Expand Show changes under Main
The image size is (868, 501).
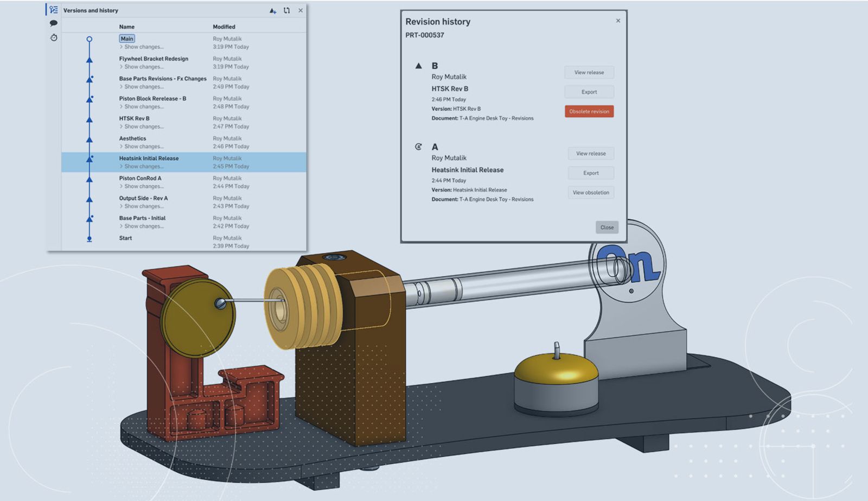(x=143, y=47)
